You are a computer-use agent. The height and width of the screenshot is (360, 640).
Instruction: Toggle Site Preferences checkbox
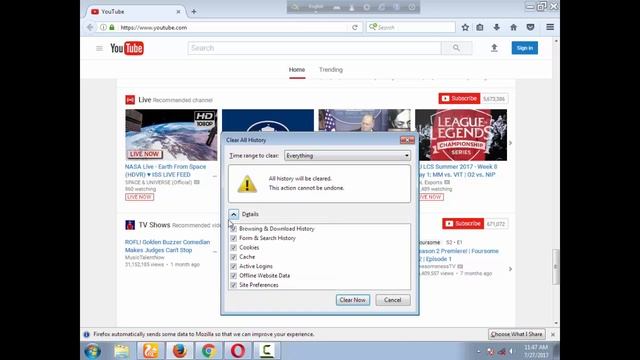(233, 285)
